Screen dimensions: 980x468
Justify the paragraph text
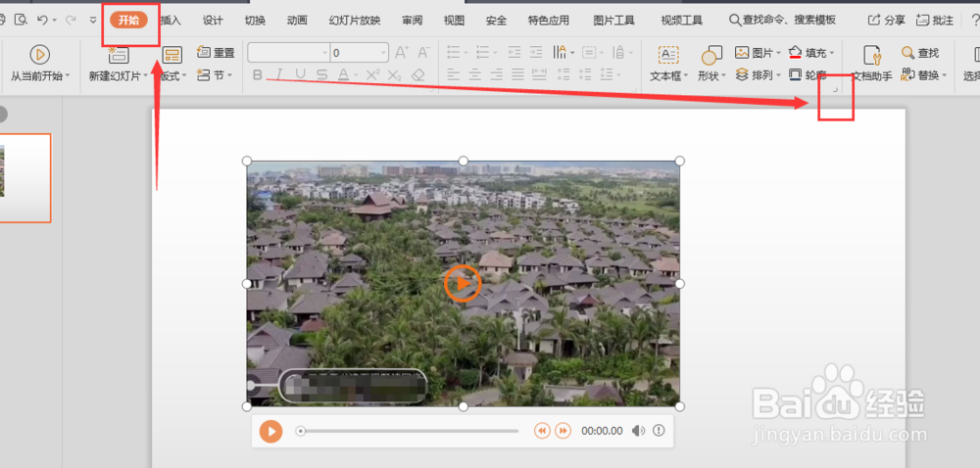pyautogui.click(x=517, y=74)
